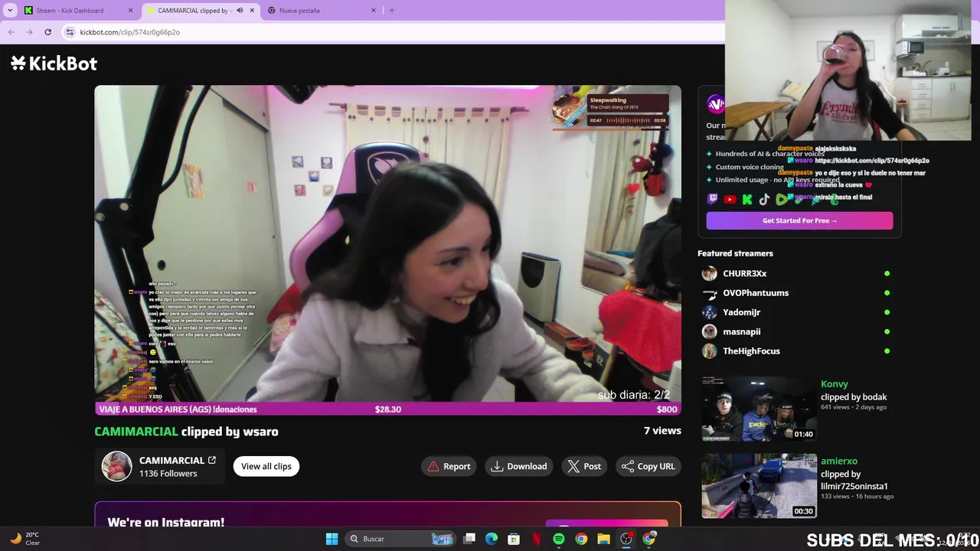Screen dimensions: 980x551
Task: Reload the current browser page
Action: point(47,32)
